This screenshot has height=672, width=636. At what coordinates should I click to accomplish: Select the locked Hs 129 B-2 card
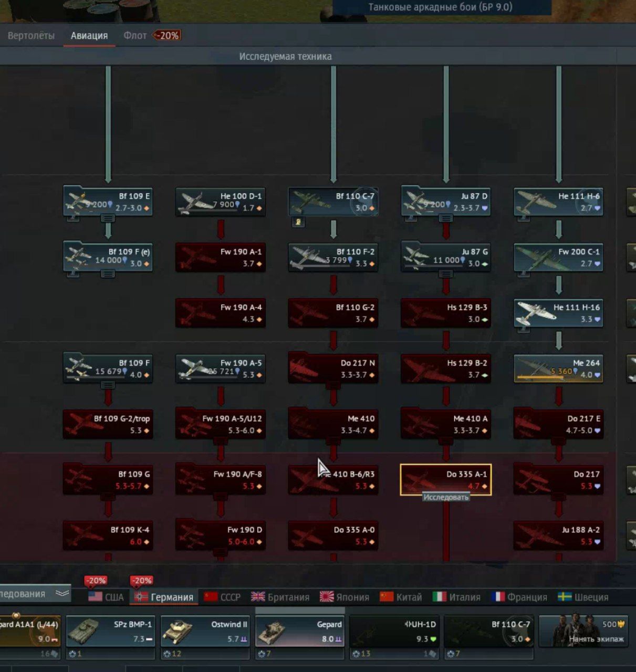[446, 369]
